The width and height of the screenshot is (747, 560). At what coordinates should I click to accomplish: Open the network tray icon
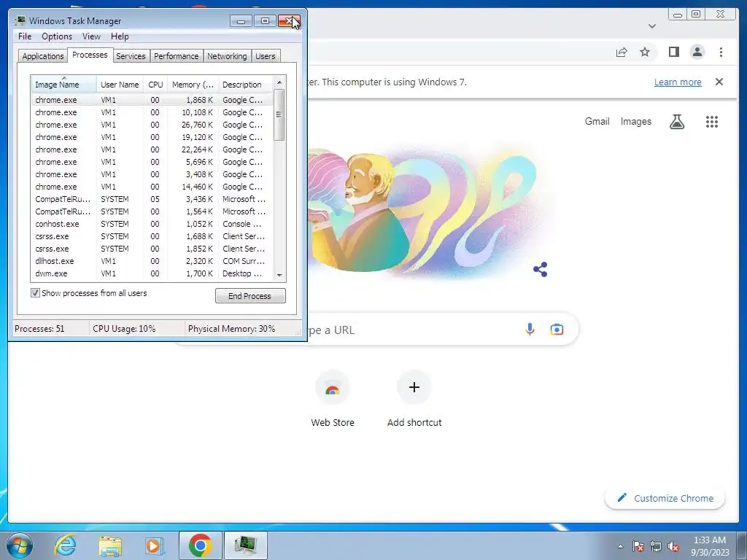pos(656,546)
